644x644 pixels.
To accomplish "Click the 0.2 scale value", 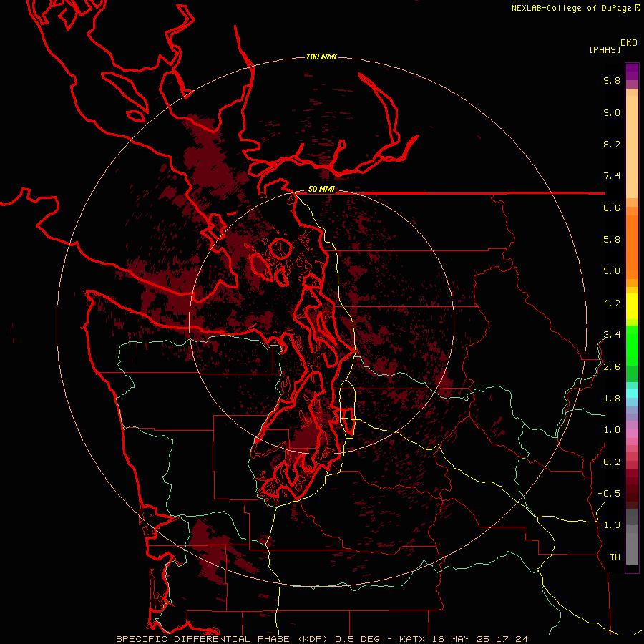I will [612, 462].
